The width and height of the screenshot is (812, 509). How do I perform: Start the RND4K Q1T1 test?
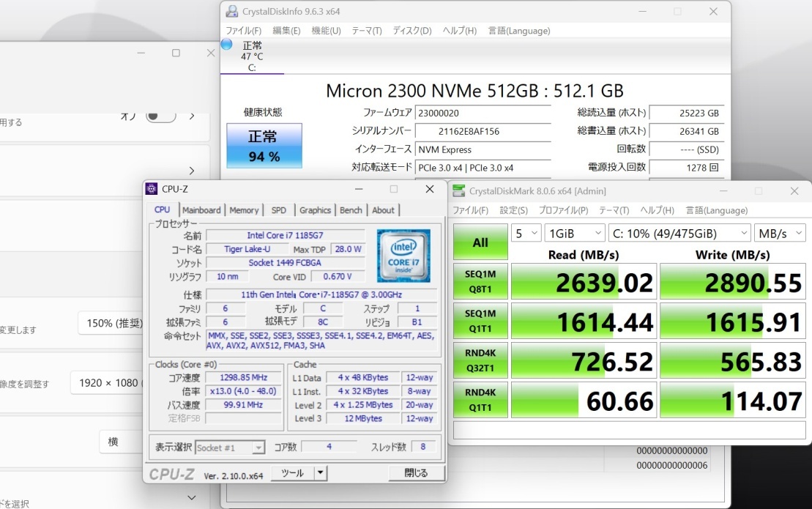480,400
